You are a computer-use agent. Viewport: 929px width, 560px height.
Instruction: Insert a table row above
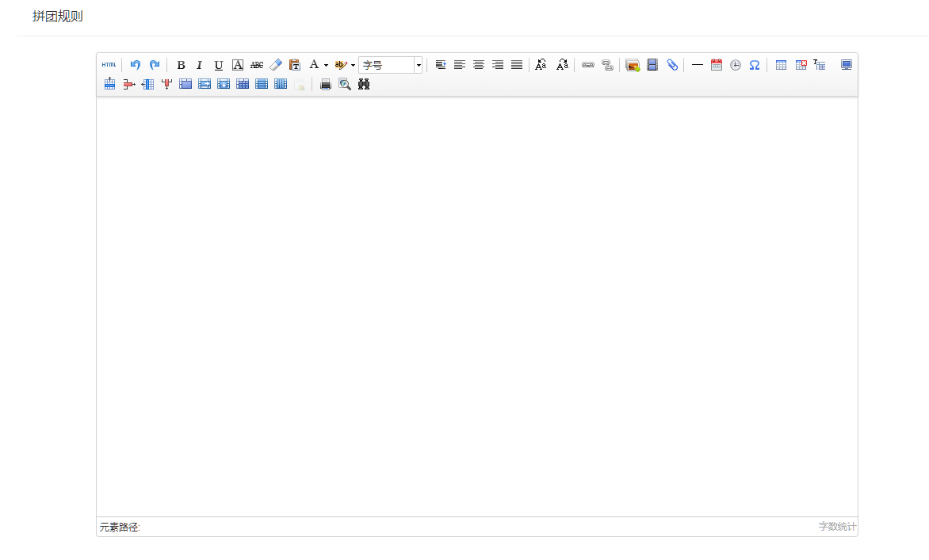pyautogui.click(x=109, y=84)
